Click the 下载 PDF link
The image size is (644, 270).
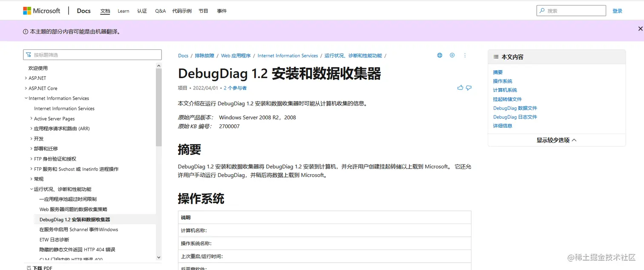42,268
